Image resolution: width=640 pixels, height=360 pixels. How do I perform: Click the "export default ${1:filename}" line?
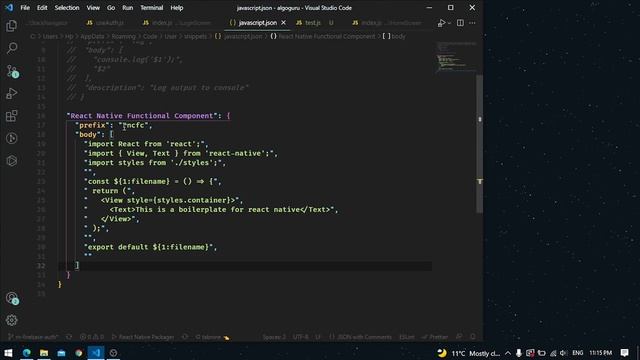coord(151,247)
